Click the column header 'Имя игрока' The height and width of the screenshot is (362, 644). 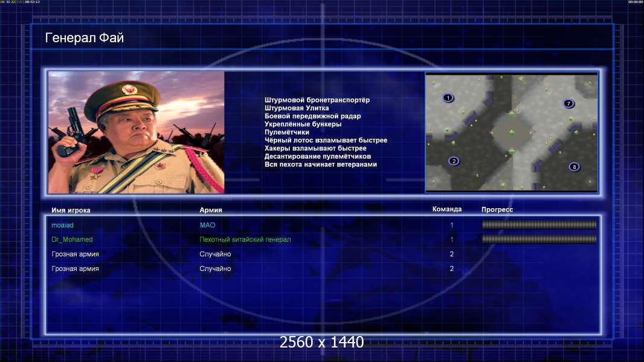click(71, 211)
